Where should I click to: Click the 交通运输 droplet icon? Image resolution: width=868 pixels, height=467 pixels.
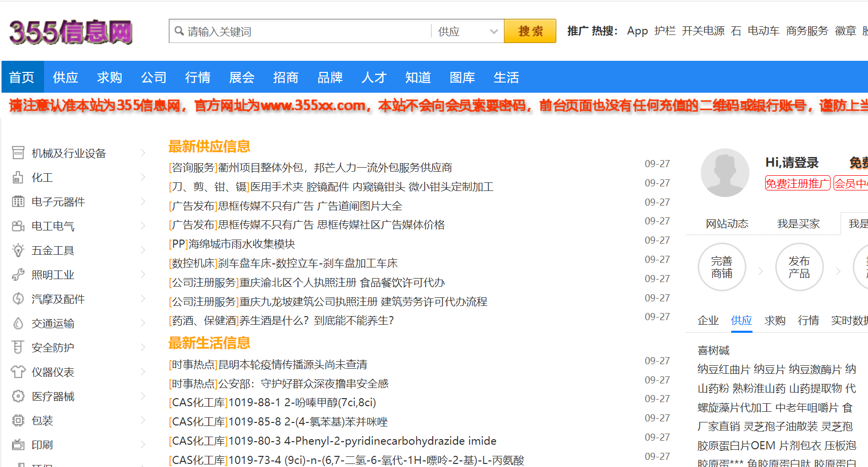click(x=18, y=323)
